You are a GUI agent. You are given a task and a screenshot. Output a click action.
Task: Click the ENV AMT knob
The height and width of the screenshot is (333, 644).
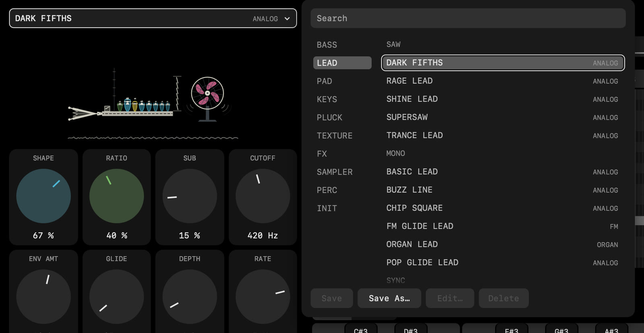click(43, 297)
